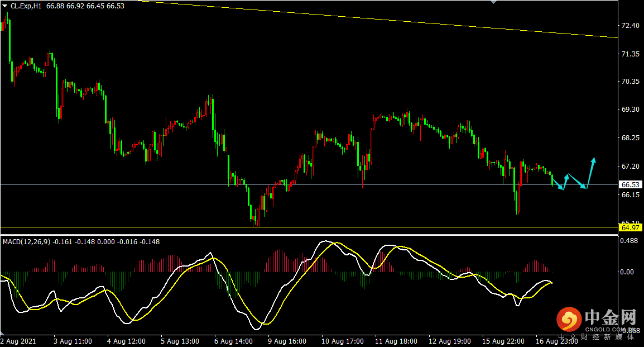
Task: Click the 2 Aug 2021 date label
Action: (18, 341)
